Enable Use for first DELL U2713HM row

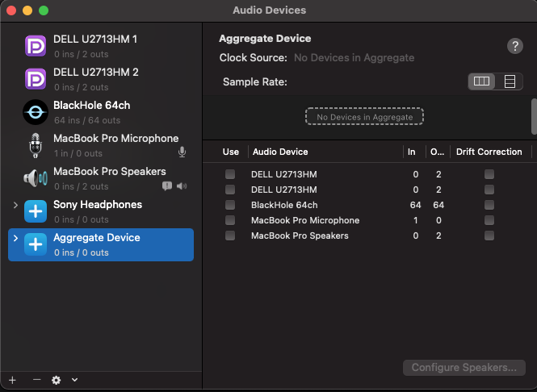pos(230,174)
